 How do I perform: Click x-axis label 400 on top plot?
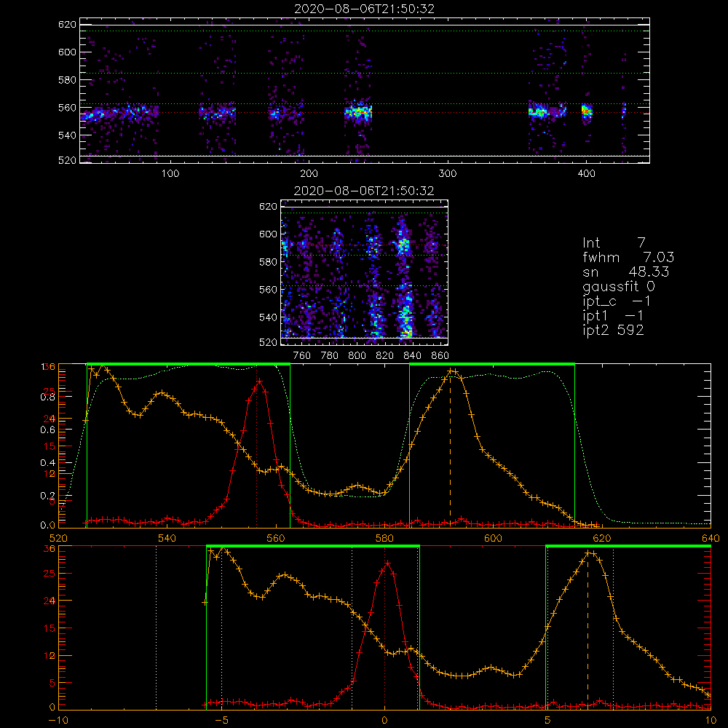(x=586, y=174)
